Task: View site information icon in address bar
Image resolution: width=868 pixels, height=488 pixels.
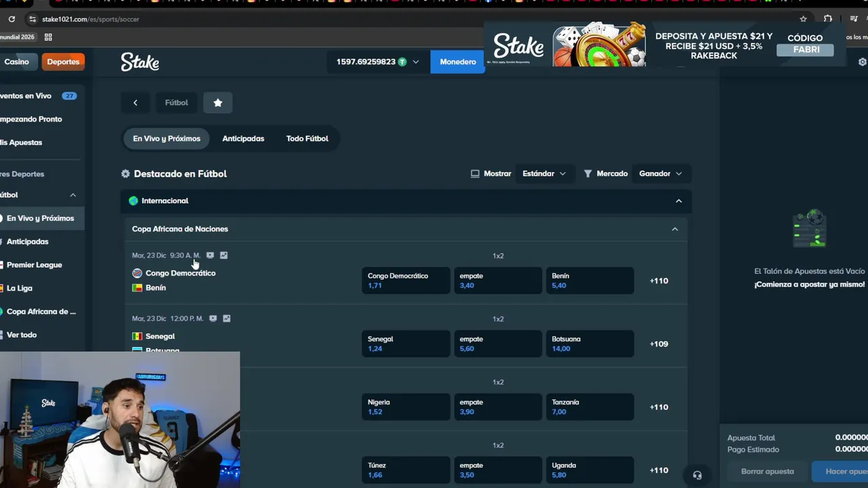Action: point(32,19)
